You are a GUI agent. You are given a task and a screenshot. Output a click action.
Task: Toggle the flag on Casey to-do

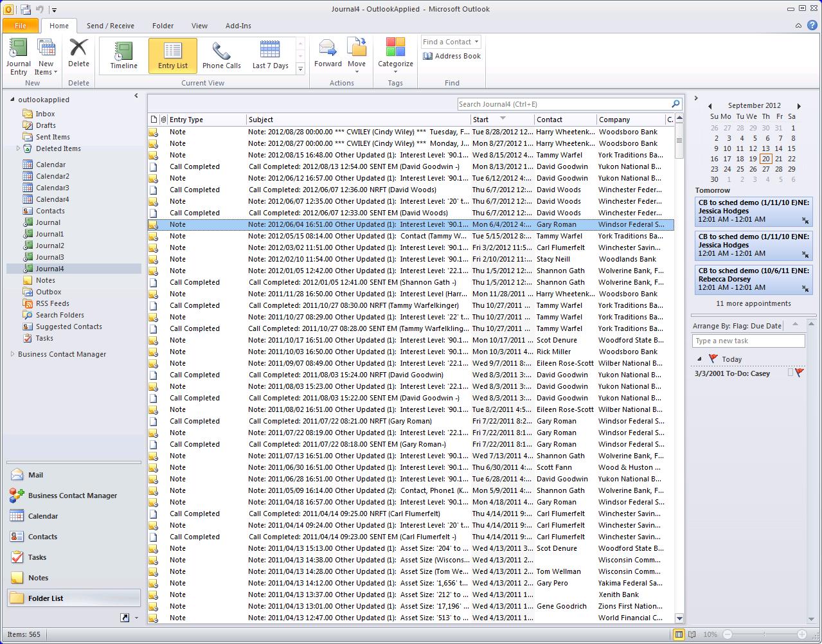pos(800,373)
